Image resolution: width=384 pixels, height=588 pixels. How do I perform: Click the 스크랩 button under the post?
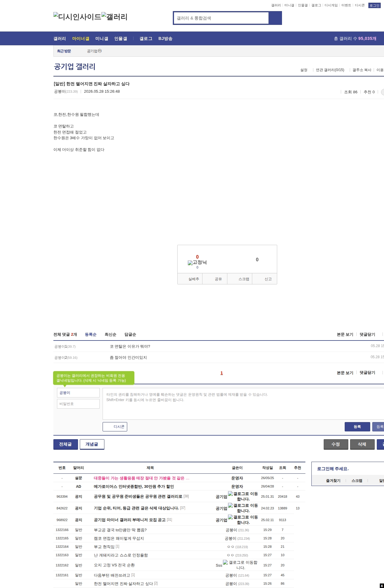(x=240, y=279)
